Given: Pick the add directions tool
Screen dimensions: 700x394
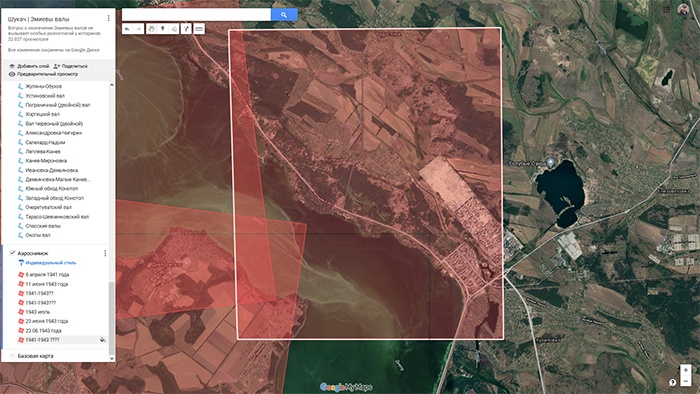Looking at the screenshot, I should point(186,29).
